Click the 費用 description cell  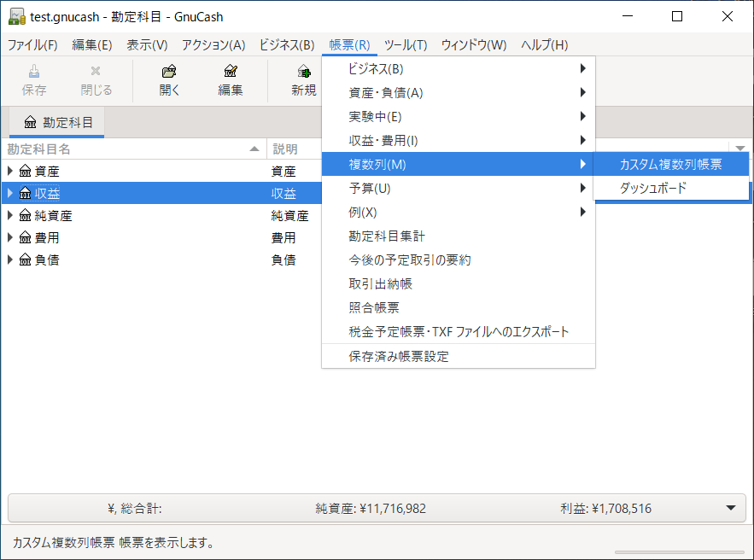coord(283,237)
